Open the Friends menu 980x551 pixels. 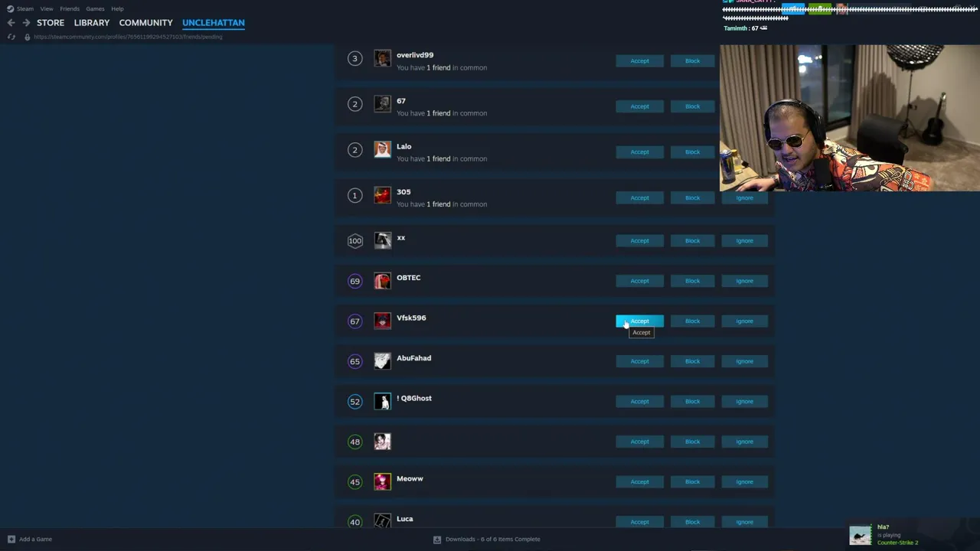pos(70,8)
